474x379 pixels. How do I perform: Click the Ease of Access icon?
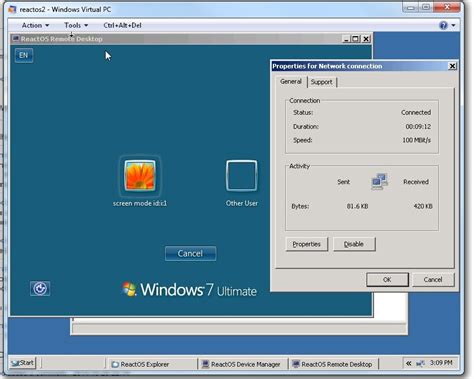pos(40,288)
